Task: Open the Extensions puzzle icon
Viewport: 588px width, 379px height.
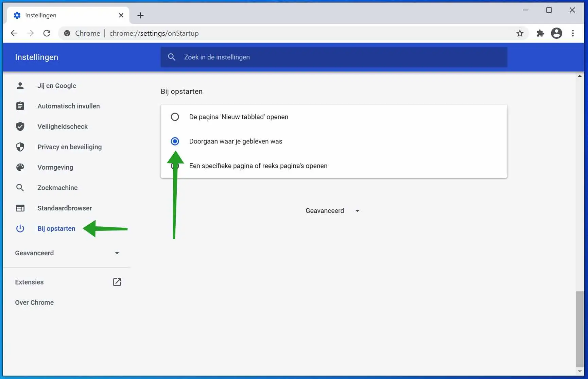Action: click(540, 33)
